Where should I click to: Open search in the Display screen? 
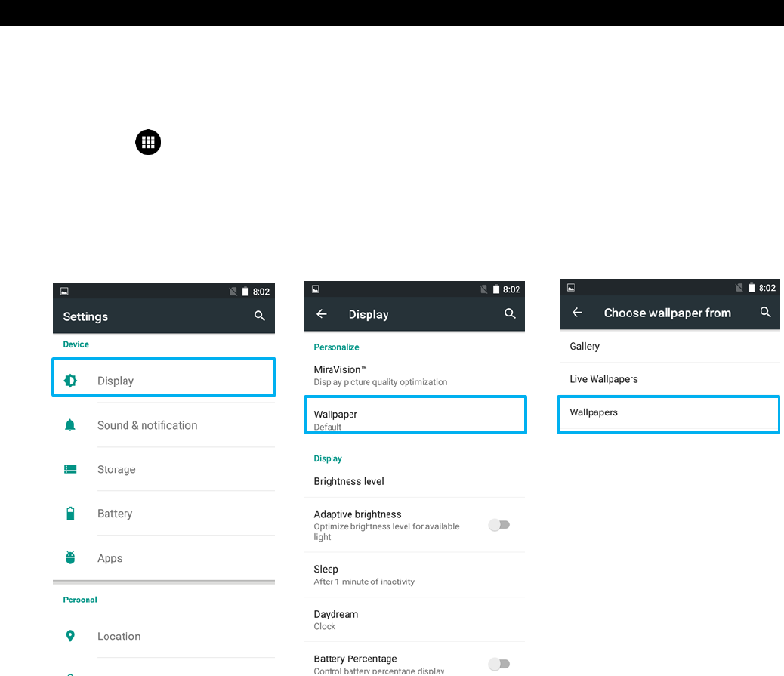(x=510, y=313)
